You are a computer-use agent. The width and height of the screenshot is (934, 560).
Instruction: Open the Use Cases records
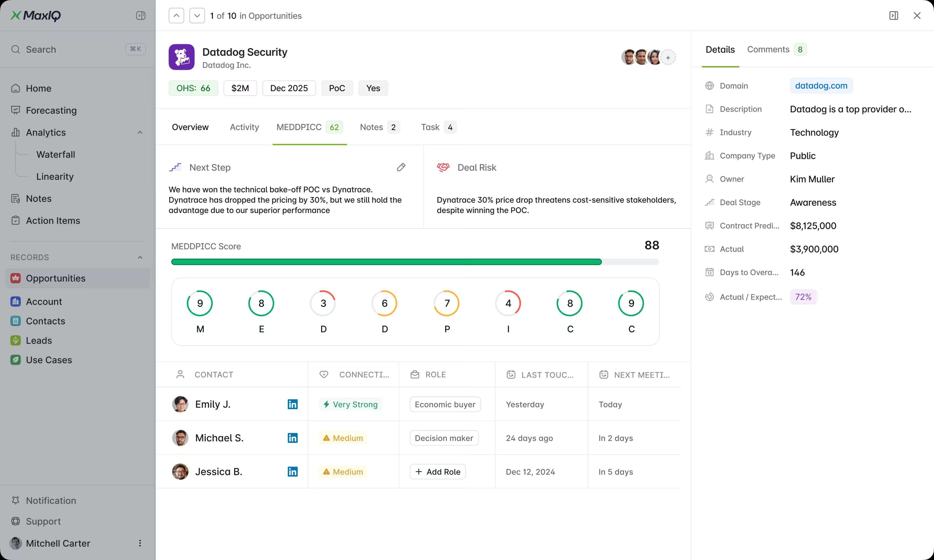(49, 360)
